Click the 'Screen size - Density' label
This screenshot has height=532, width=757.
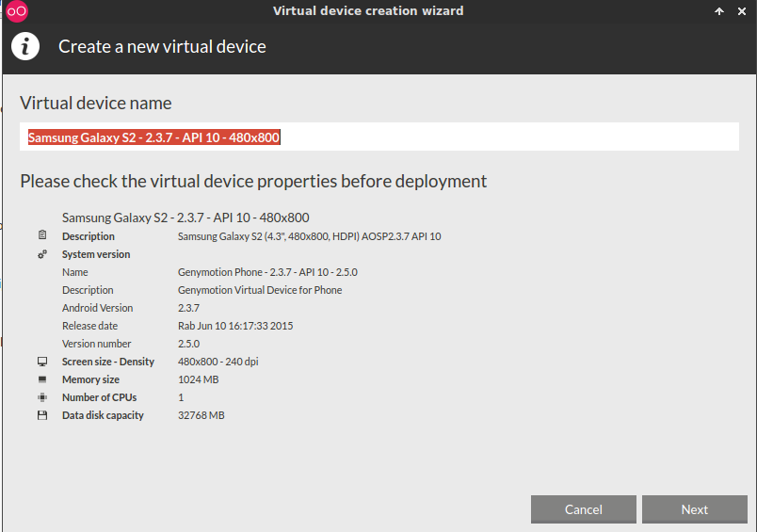click(108, 362)
